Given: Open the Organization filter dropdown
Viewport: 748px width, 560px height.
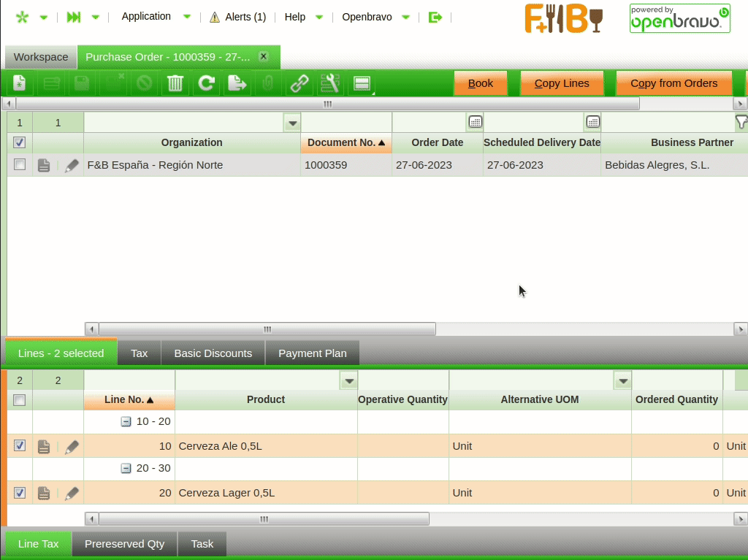Looking at the screenshot, I should 292,123.
